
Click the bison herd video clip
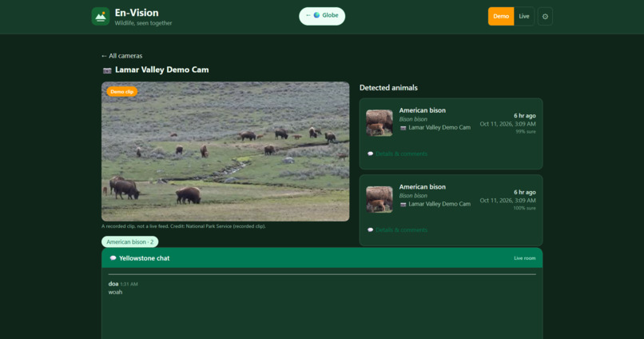225,151
